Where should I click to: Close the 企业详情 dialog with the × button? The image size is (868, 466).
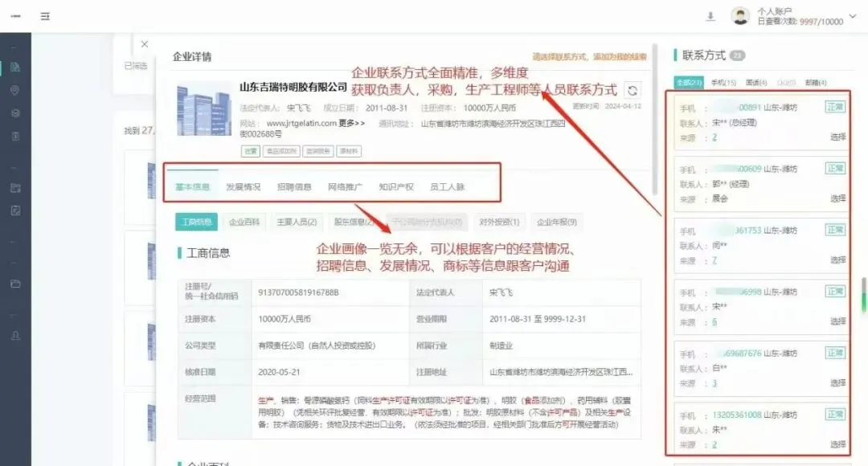click(145, 44)
